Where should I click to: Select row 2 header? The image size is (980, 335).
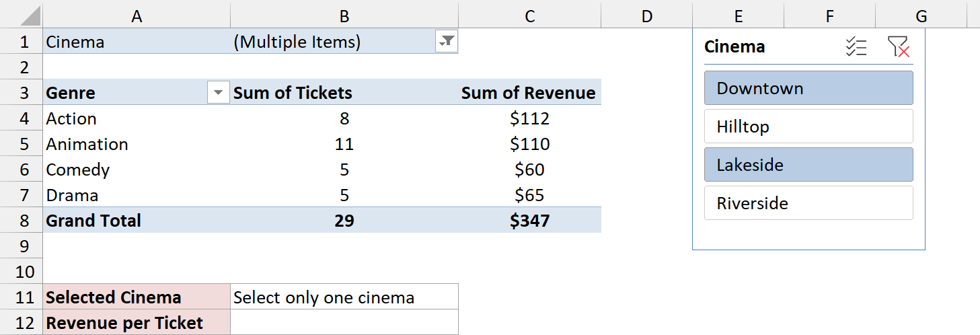pyautogui.click(x=22, y=67)
